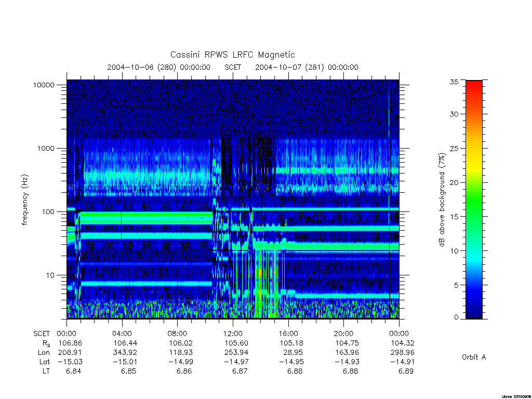Click the 'LT' row label
532x399 pixels.
[46, 371]
